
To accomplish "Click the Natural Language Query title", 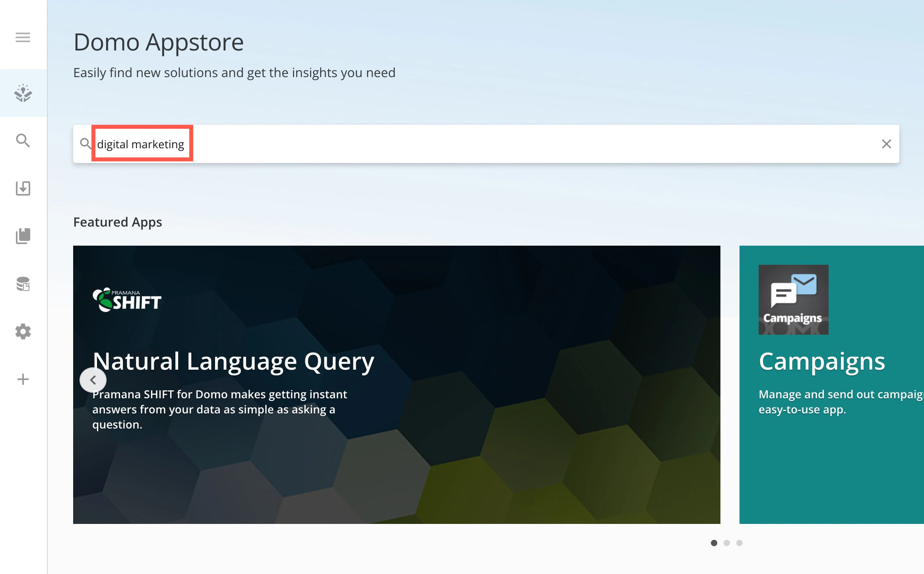I will (233, 361).
